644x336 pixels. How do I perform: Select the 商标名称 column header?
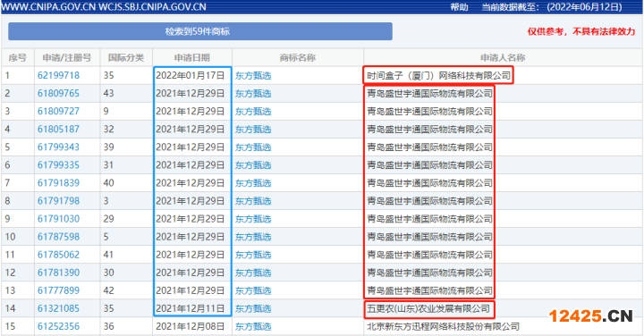[297, 58]
